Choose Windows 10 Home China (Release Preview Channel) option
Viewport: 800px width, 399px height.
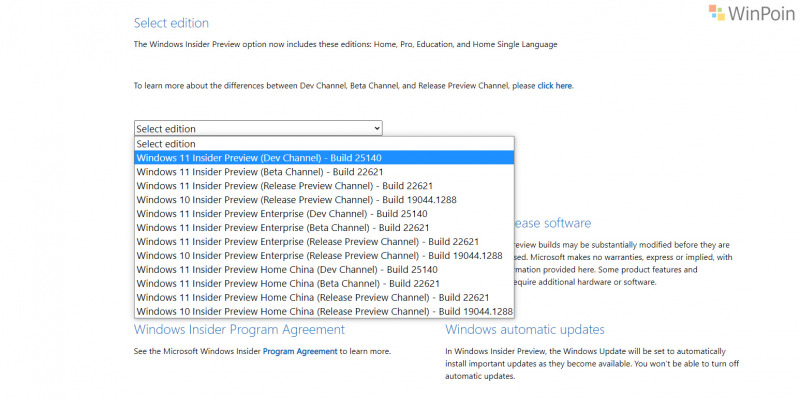tap(324, 311)
